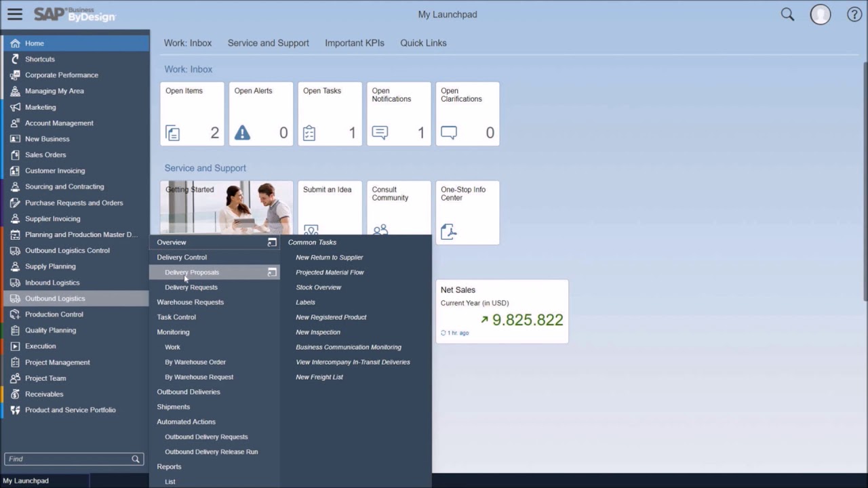Click the Sourcing and Contracting icon
868x488 pixels.
coord(15,186)
